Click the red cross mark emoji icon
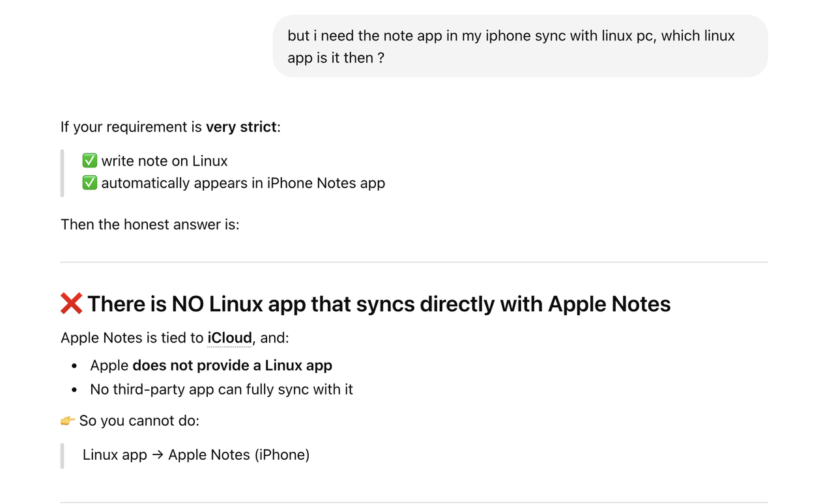The image size is (834, 504). pos(72,304)
